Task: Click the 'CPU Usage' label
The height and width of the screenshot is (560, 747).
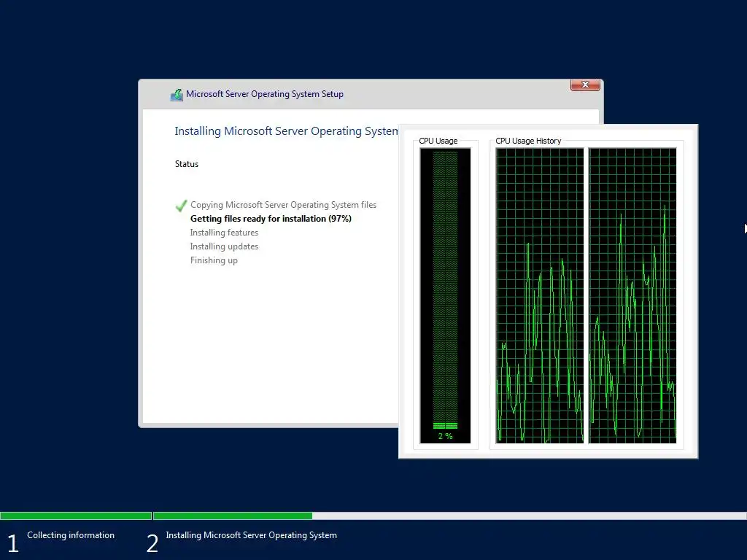Action: (438, 141)
